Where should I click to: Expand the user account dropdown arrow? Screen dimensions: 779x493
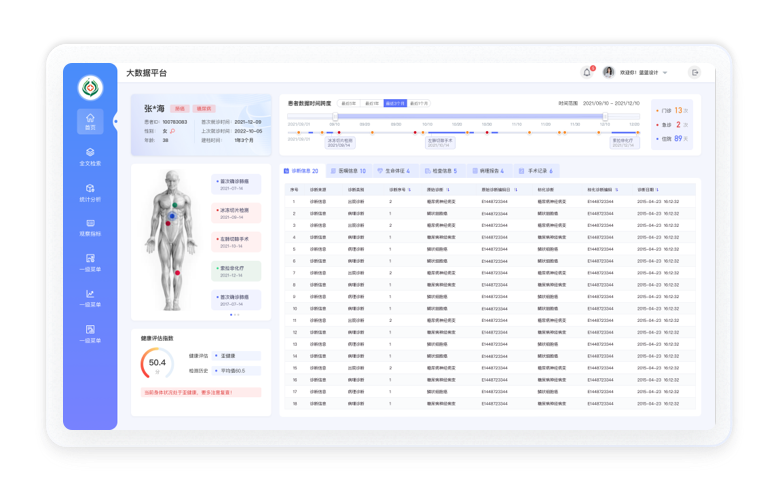pyautogui.click(x=665, y=72)
